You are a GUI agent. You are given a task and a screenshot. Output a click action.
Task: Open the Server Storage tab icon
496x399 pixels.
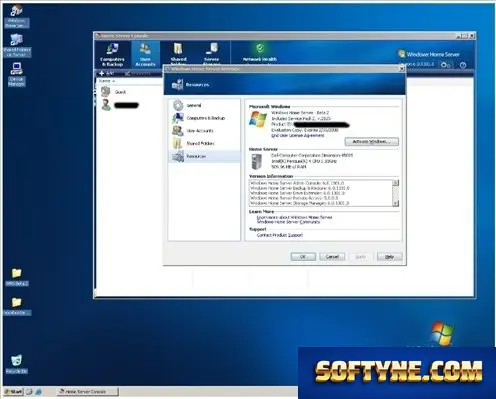pos(211,49)
